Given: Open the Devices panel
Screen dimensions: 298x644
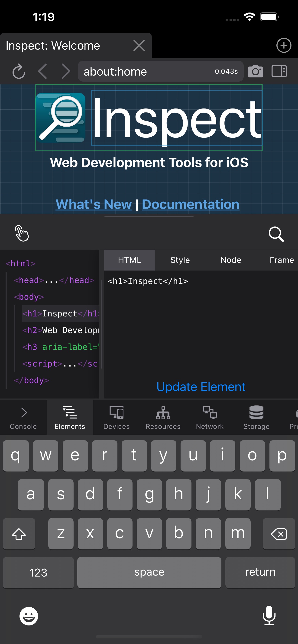Looking at the screenshot, I should tap(117, 417).
